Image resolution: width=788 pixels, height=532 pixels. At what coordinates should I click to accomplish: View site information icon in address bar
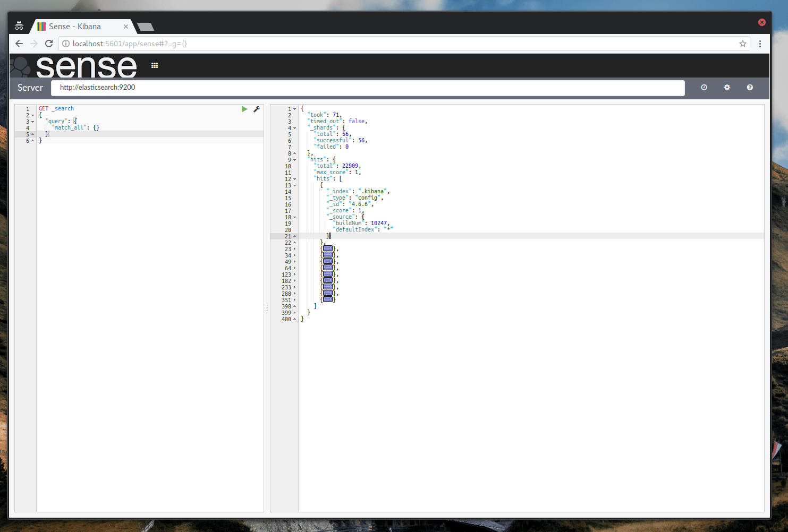tap(66, 44)
